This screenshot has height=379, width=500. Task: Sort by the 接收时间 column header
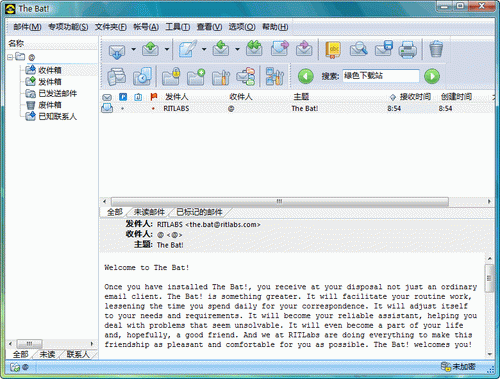coord(415,97)
